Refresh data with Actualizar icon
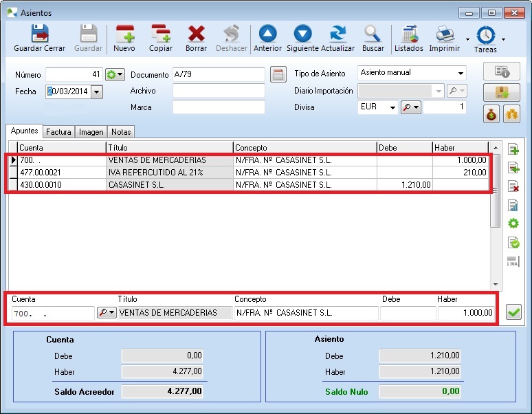The height and width of the screenshot is (414, 532). [x=338, y=38]
